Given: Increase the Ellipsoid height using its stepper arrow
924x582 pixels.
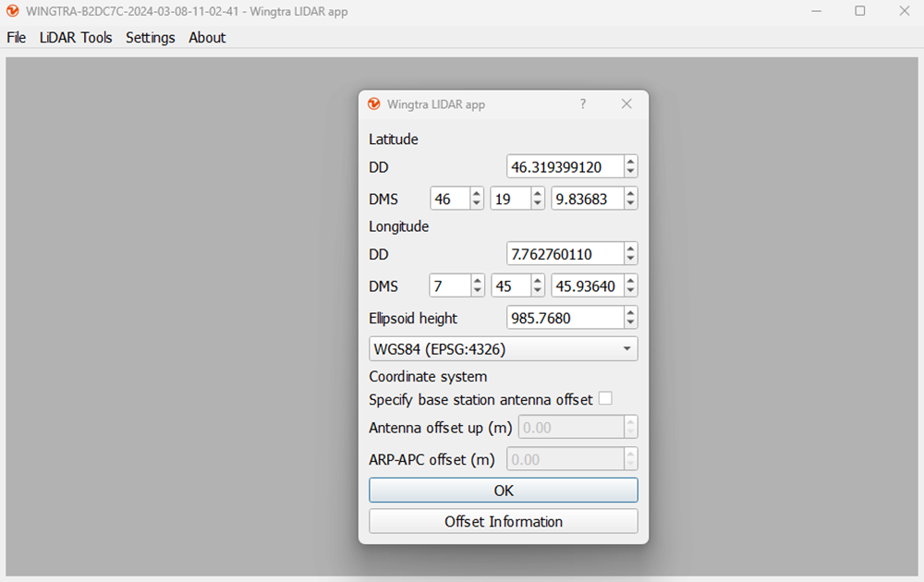Looking at the screenshot, I should click(629, 313).
